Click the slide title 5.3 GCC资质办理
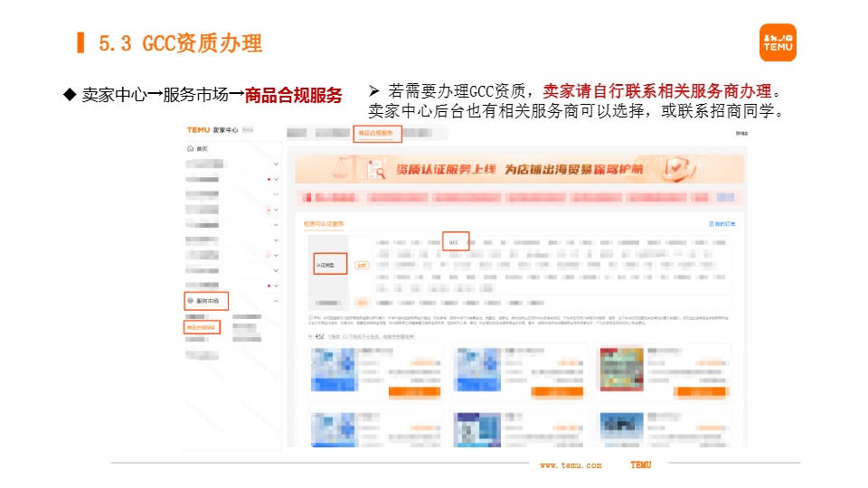The image size is (868, 488). click(x=181, y=43)
